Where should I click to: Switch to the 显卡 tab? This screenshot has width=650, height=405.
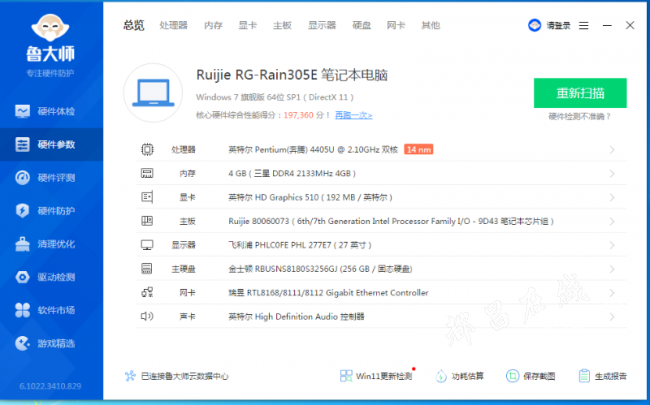247,25
